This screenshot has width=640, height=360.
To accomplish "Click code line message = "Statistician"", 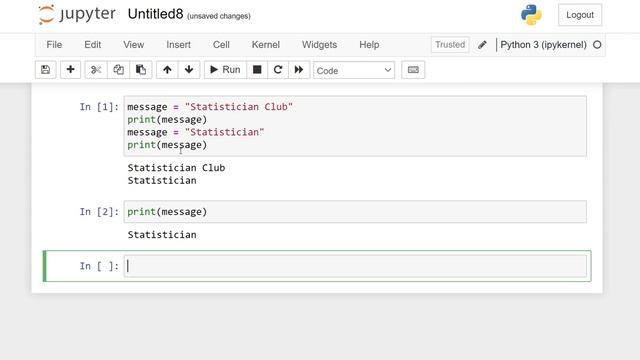I will [x=196, y=132].
